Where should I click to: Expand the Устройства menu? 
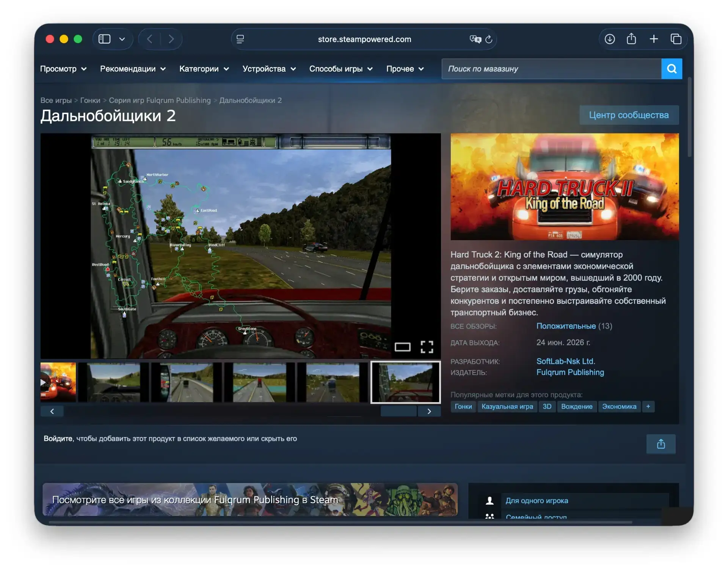269,69
